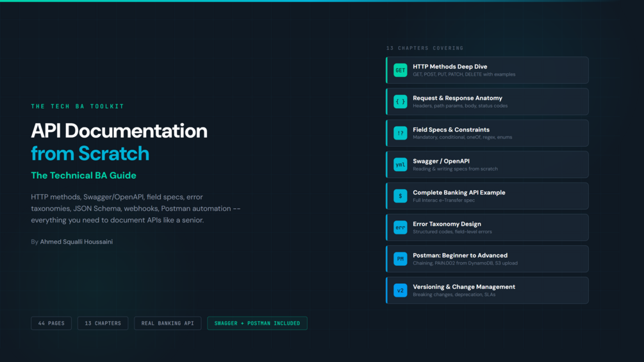Select Postman: Beginner to Advanced title
Screen dimensions: 644x362
460,255
